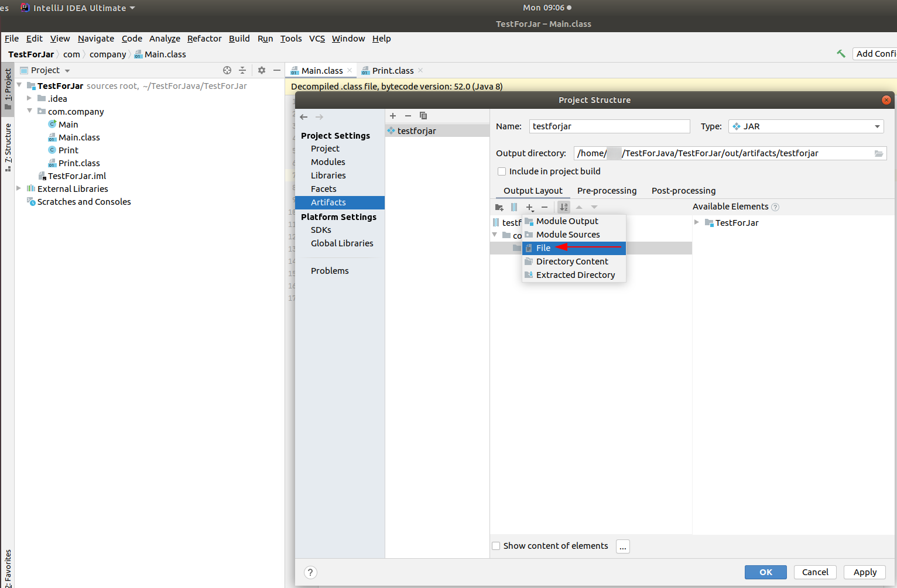The image size is (897, 588).
Task: Create archive in output layout
Action: click(514, 207)
